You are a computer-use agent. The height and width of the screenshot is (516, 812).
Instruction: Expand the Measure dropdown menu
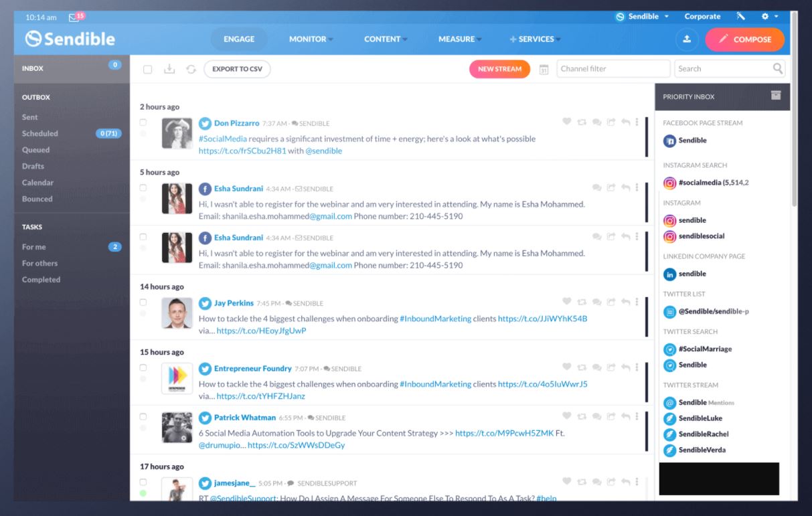coord(460,39)
